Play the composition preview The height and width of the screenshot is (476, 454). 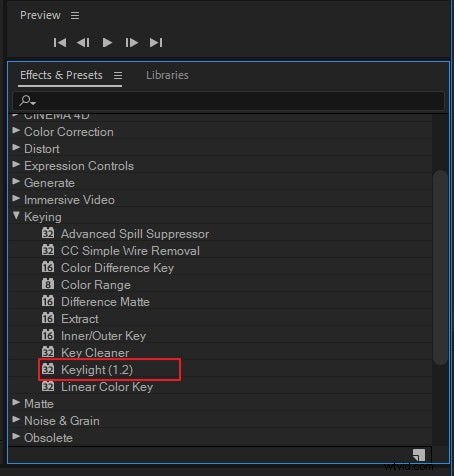107,43
